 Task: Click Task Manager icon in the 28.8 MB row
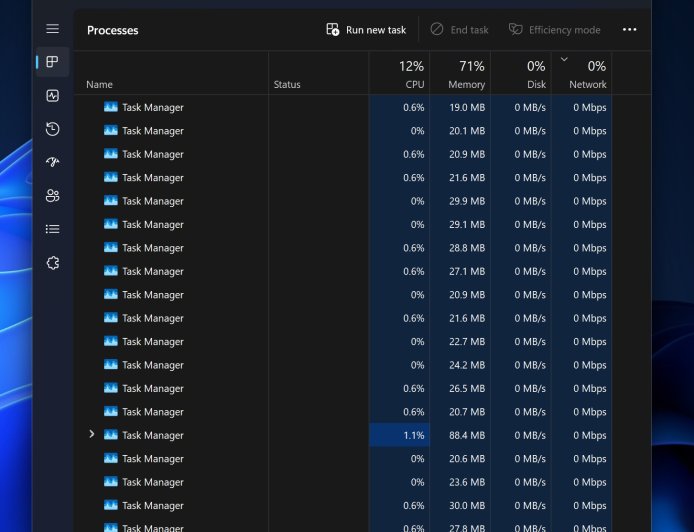click(111, 247)
